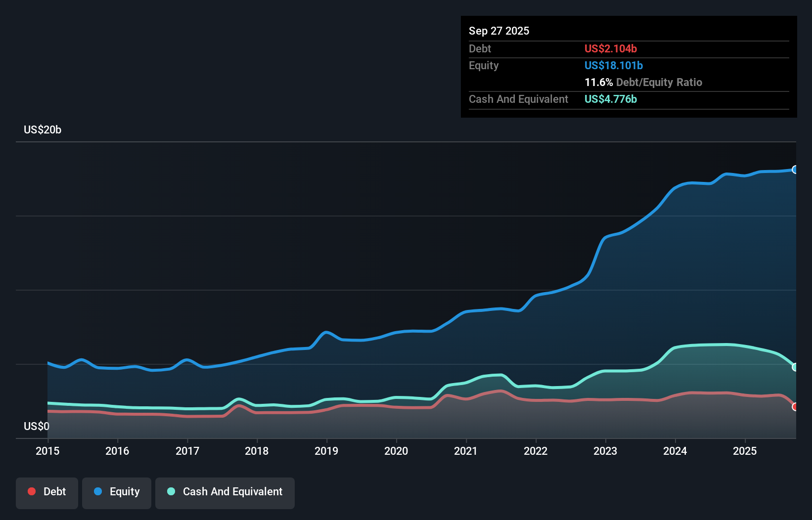Click the chart area near 2022 Equity line
Image resolution: width=812 pixels, height=520 pixels.
coord(536,296)
